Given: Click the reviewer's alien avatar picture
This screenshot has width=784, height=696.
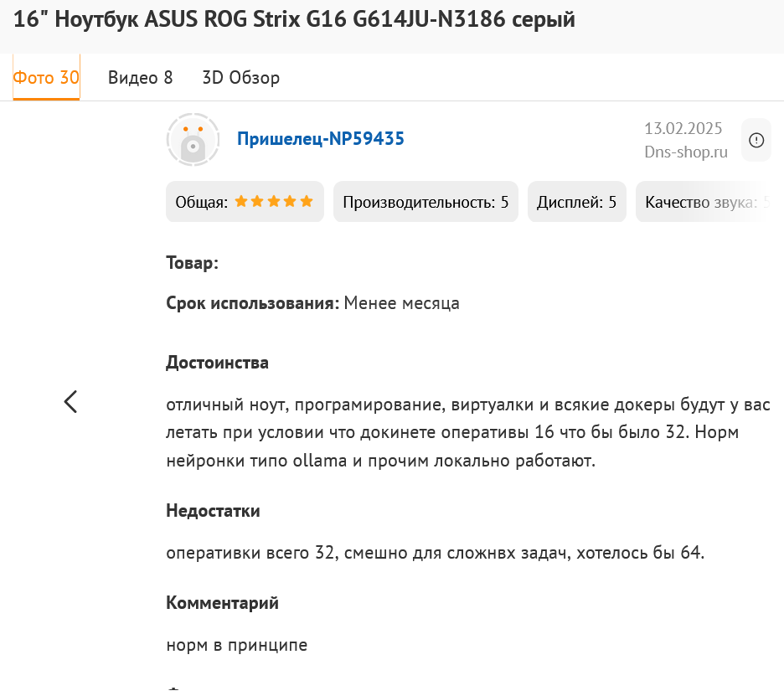Looking at the screenshot, I should click(x=193, y=140).
